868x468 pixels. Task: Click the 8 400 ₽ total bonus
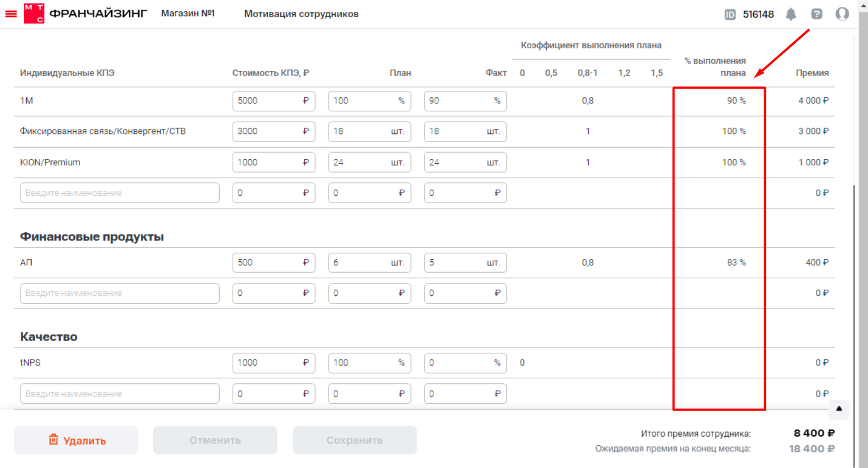pos(814,433)
